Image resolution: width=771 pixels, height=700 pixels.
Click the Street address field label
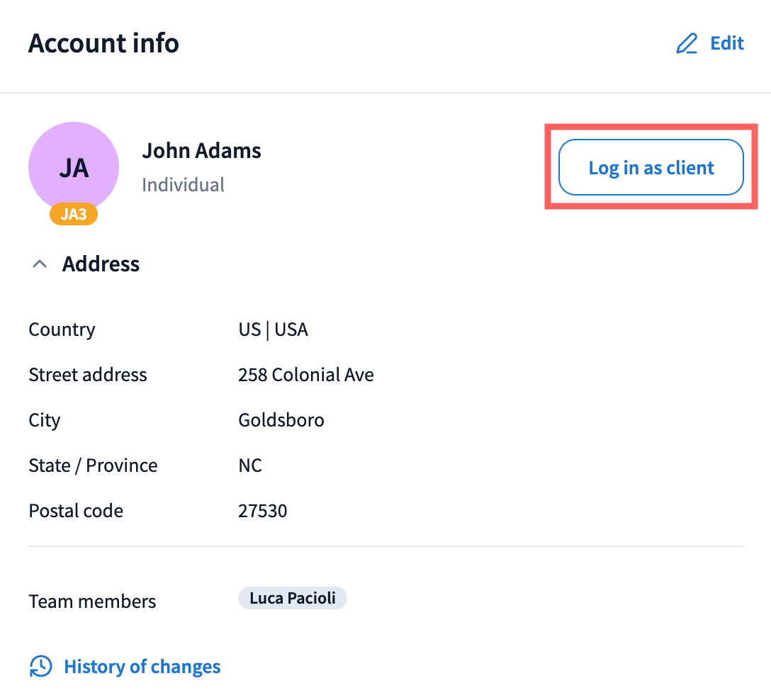88,375
